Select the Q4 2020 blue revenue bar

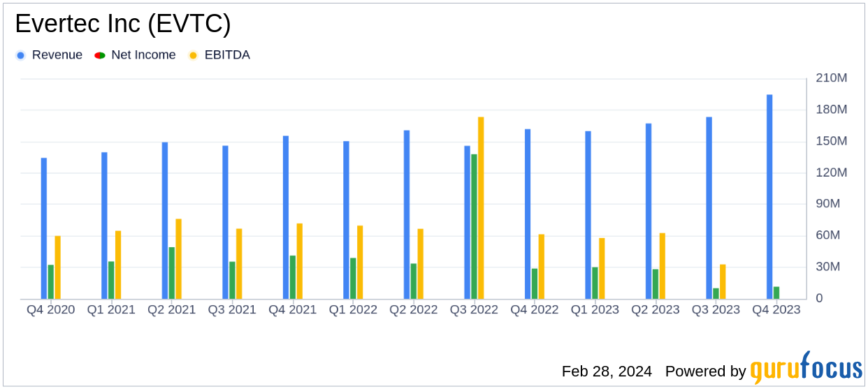44,228
